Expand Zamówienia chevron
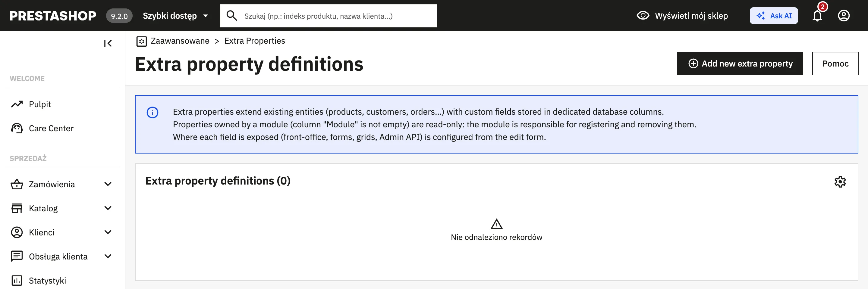This screenshot has width=868, height=289. click(108, 184)
